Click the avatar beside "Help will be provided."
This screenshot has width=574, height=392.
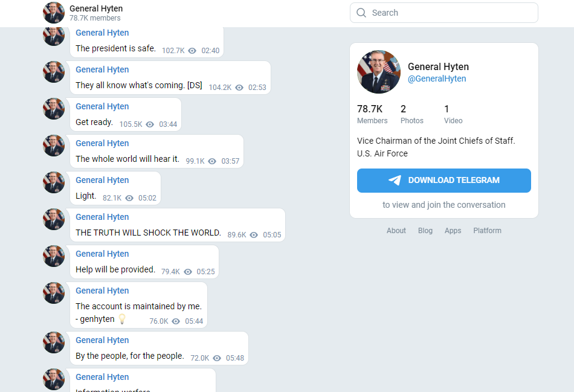54,256
